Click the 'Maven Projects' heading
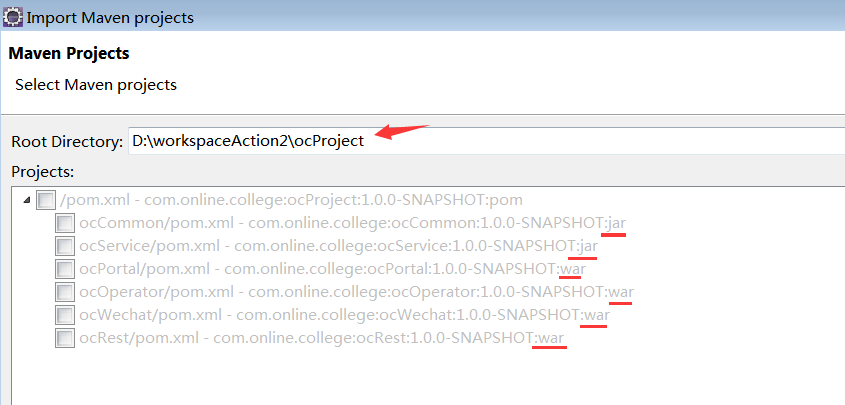Image resolution: width=845 pixels, height=405 pixels. pyautogui.click(x=69, y=54)
